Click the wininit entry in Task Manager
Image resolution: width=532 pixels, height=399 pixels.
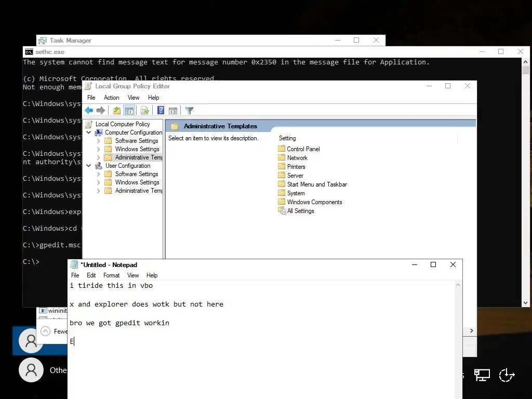(x=54, y=311)
